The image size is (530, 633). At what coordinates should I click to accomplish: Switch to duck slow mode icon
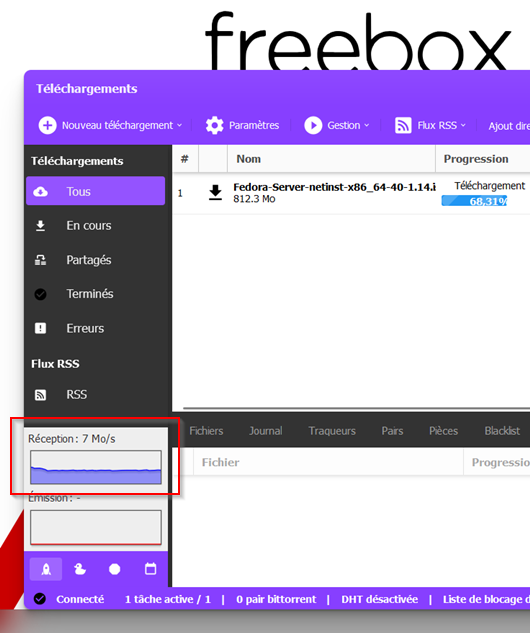(80, 569)
